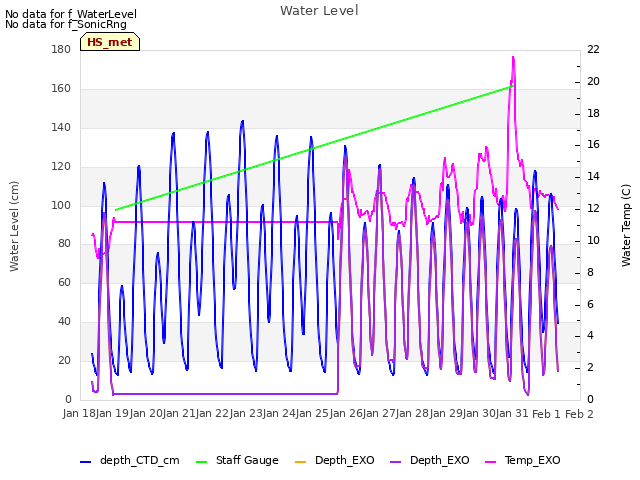640x480 pixels.
Task: Toggle the purple Depth_EXO legend entry
Action: (429, 460)
